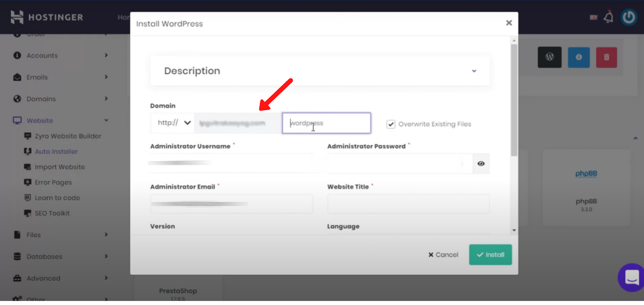Click the dialog scrollbar down arrow
This screenshot has width=644, height=305.
coord(514,230)
